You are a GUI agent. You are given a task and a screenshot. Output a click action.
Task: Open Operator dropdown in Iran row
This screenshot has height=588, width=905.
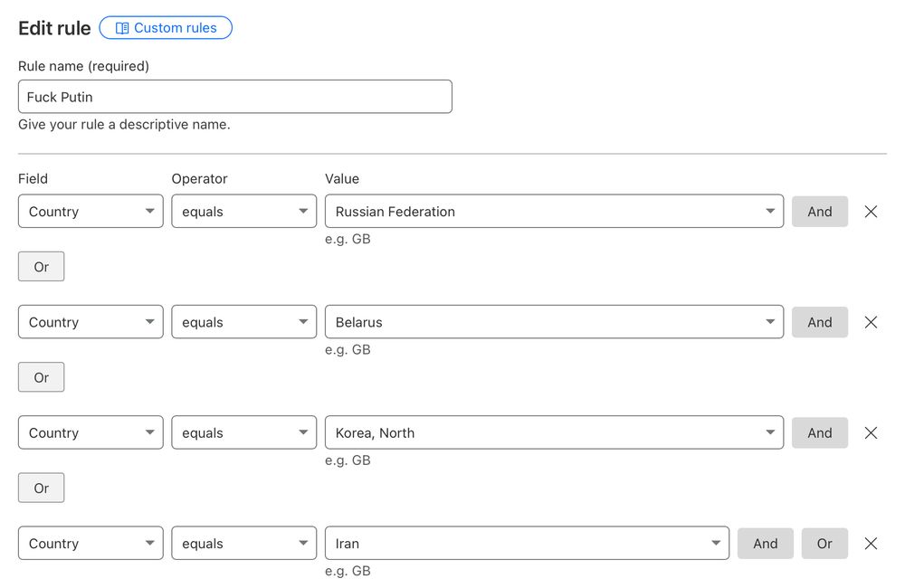pyautogui.click(x=244, y=543)
